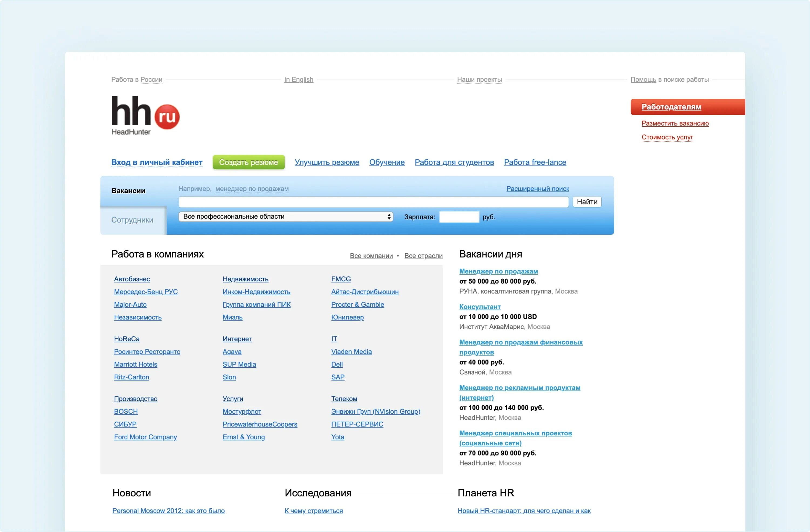810x532 pixels.
Task: Click the Помощь link
Action: tap(643, 79)
